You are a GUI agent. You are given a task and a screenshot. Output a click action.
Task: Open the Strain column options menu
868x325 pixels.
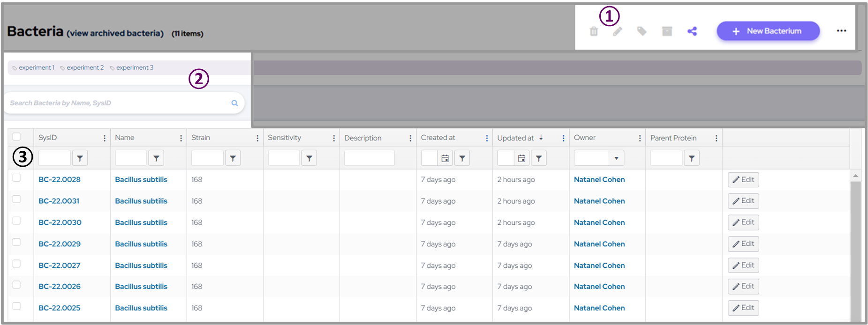(257, 138)
